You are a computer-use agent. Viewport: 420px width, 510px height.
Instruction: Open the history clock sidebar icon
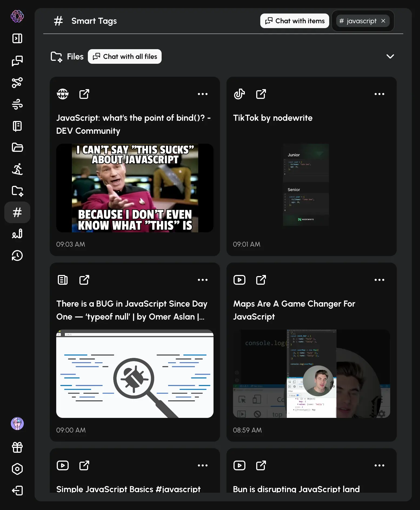tap(17, 256)
